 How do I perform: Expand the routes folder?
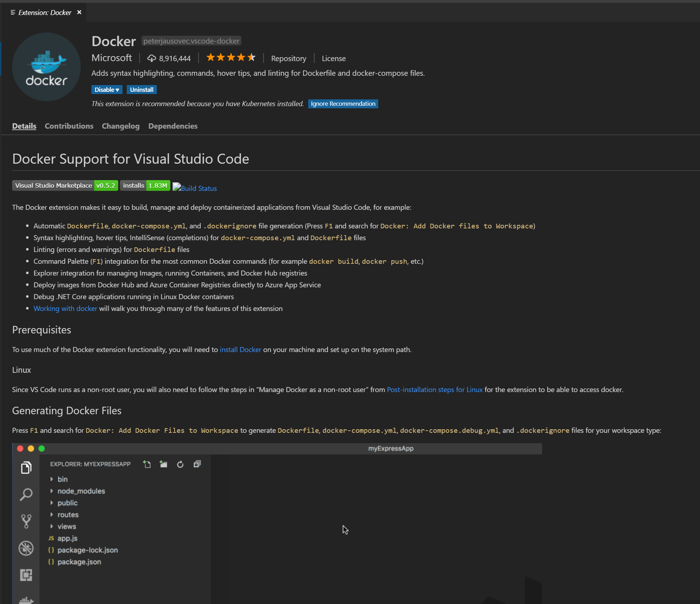[x=68, y=515]
